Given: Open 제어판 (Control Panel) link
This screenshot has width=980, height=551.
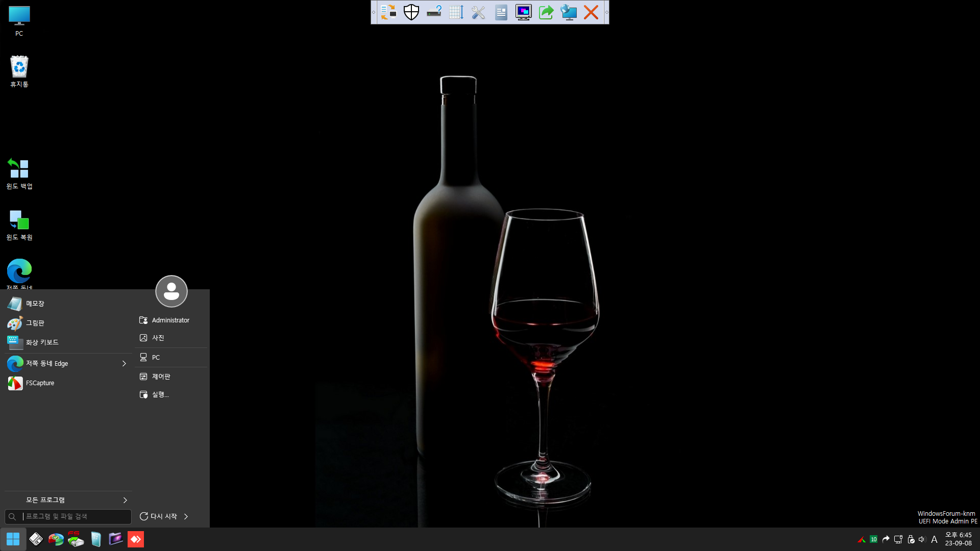Looking at the screenshot, I should point(171,377).
